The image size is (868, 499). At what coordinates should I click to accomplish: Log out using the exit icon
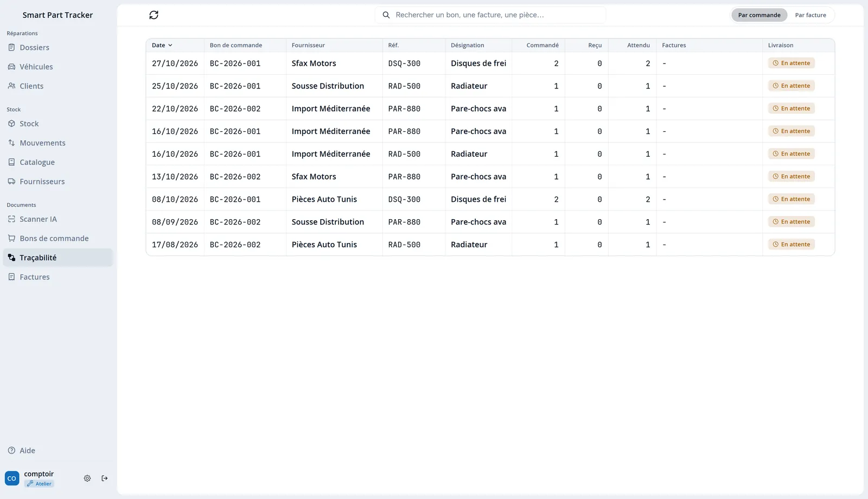pos(105,478)
